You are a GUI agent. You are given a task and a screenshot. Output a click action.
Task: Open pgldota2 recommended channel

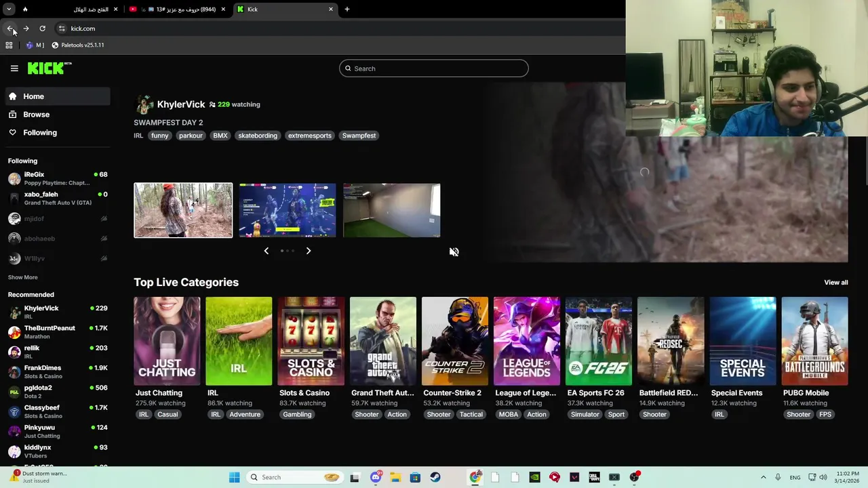(58, 392)
